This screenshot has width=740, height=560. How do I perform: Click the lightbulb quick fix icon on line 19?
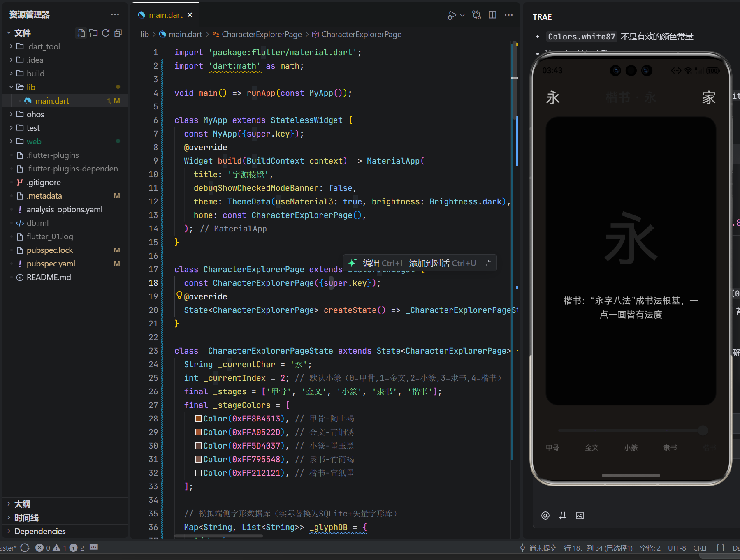179,295
